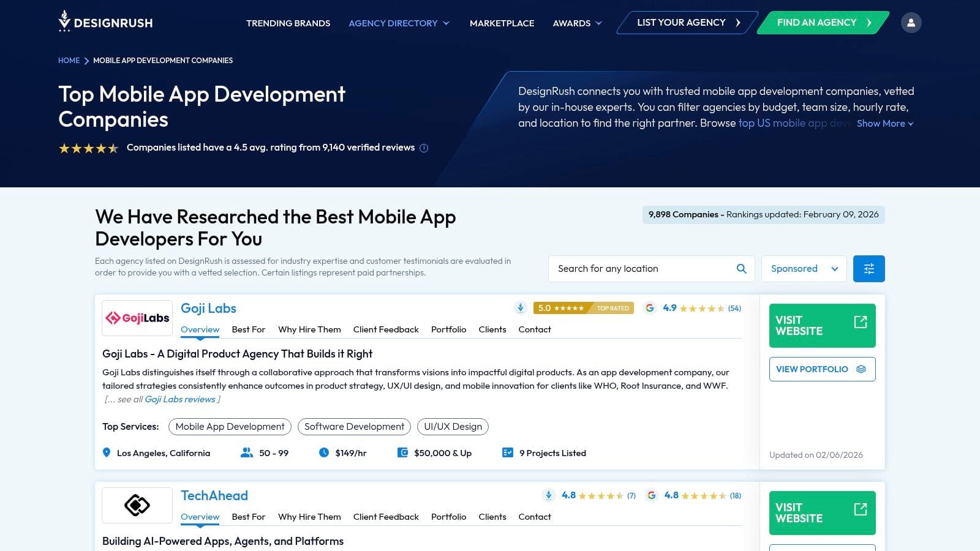Click Google icon in Goji Labs ratings
The width and height of the screenshot is (980, 551).
click(x=650, y=308)
